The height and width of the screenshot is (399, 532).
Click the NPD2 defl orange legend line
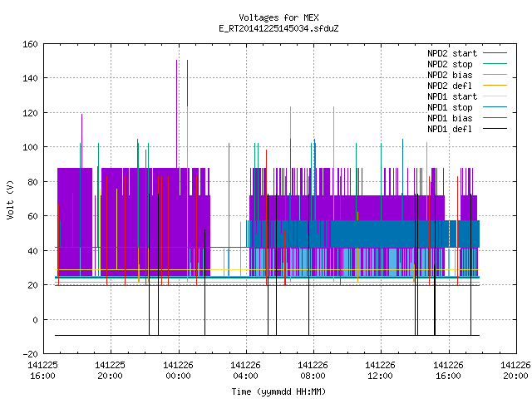click(x=495, y=85)
